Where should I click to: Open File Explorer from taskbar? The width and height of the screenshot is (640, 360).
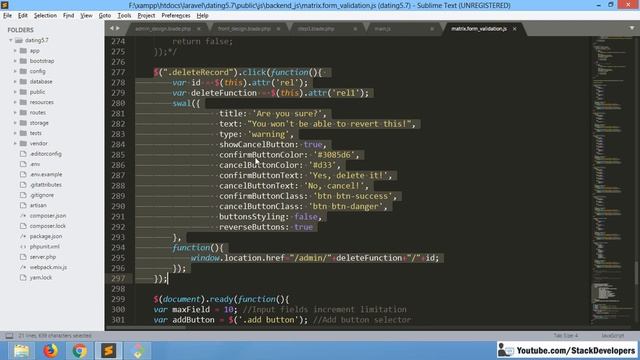tap(21, 351)
